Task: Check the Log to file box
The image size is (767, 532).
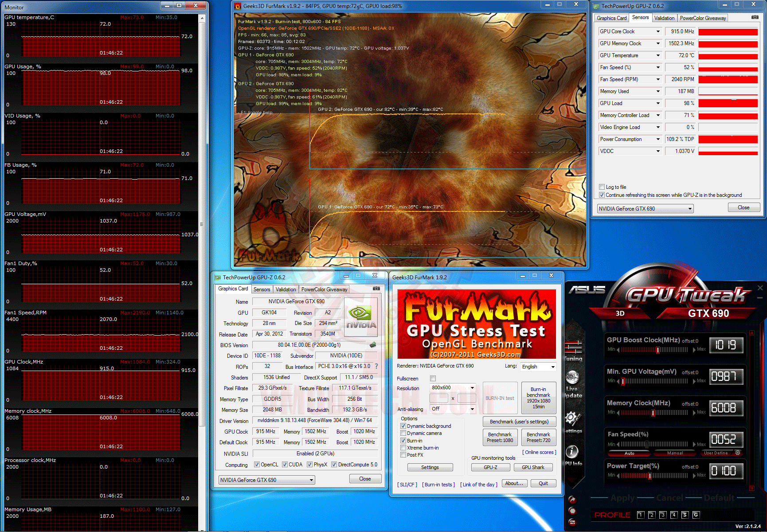Action: click(x=602, y=187)
